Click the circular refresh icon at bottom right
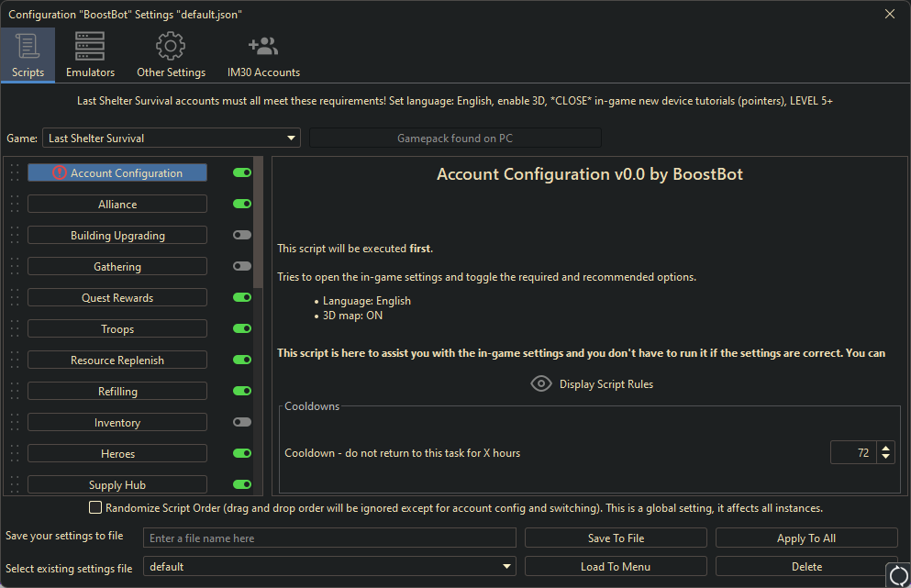Viewport: 911px width, 588px height. pos(897,574)
